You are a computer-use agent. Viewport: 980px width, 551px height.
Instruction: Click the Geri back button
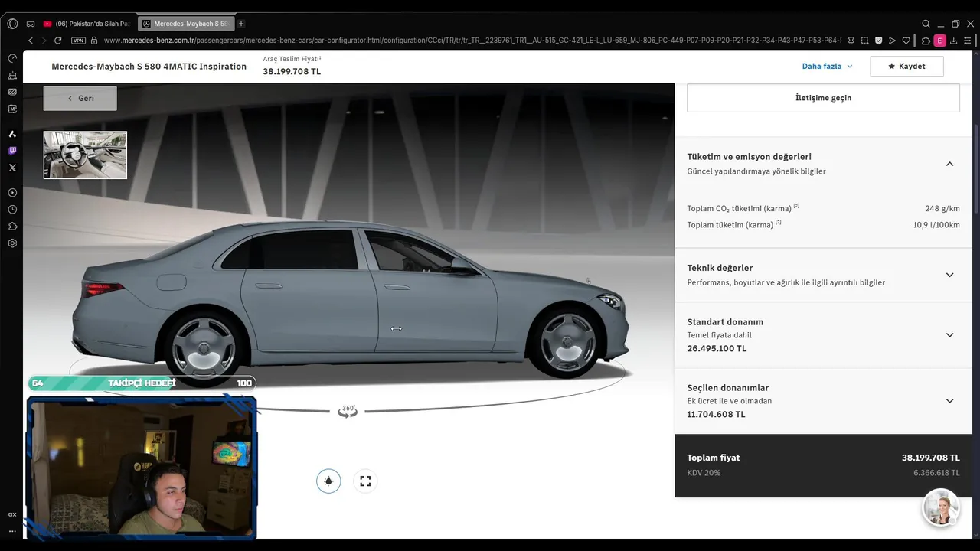click(x=80, y=98)
